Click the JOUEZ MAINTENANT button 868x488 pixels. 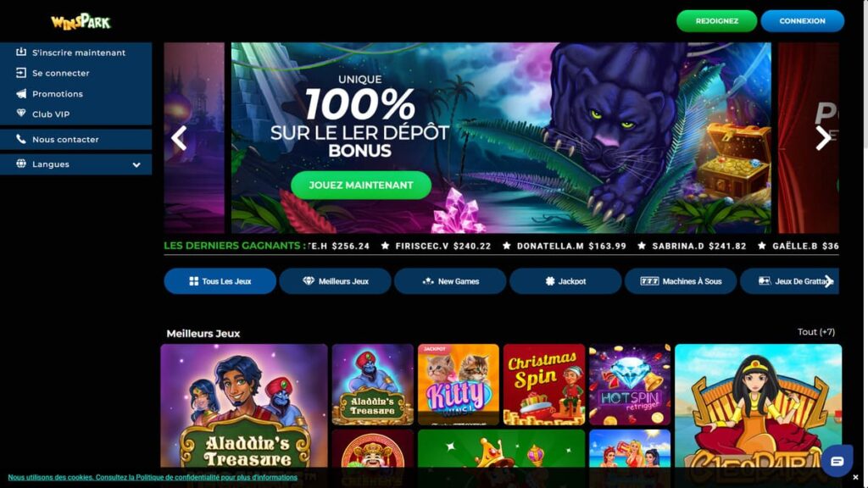361,185
